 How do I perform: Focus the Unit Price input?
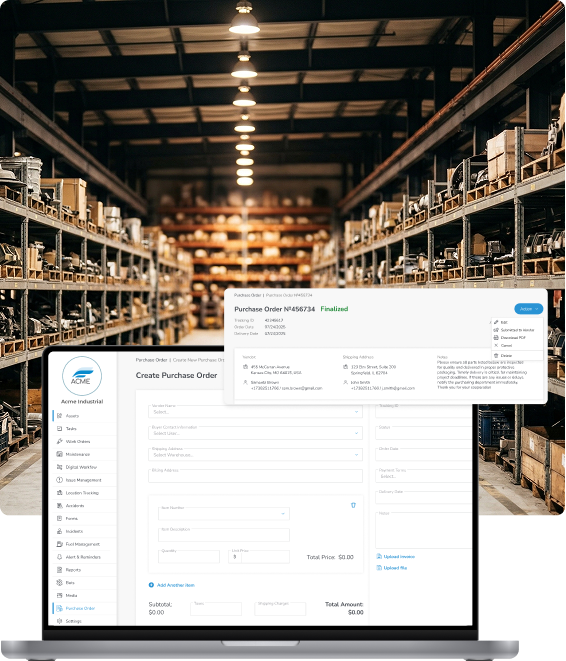coord(259,556)
